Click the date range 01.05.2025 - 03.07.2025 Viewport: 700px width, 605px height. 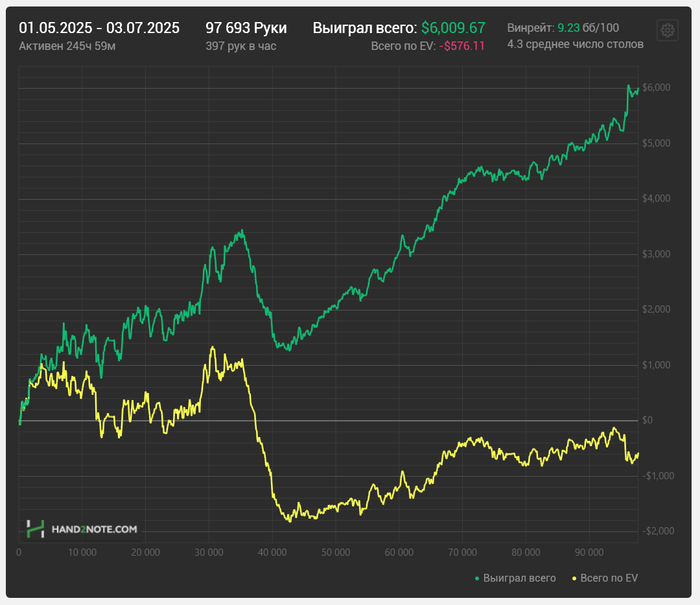tap(99, 28)
